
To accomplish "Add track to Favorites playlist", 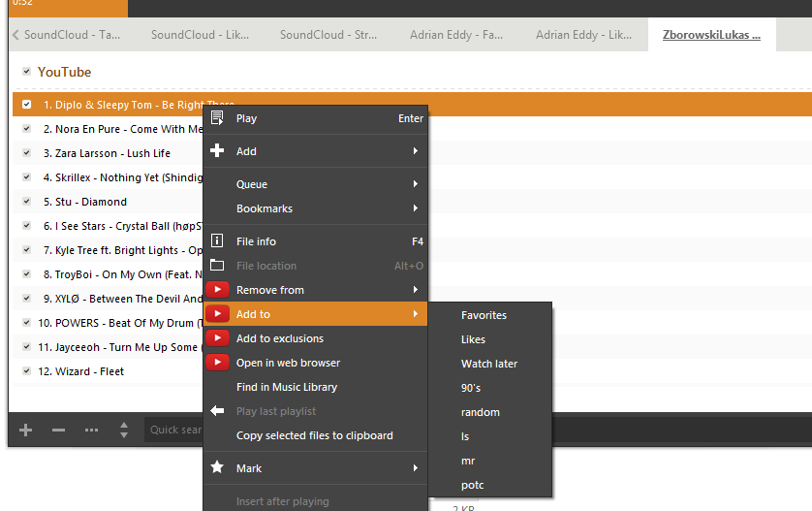I will tap(490, 315).
